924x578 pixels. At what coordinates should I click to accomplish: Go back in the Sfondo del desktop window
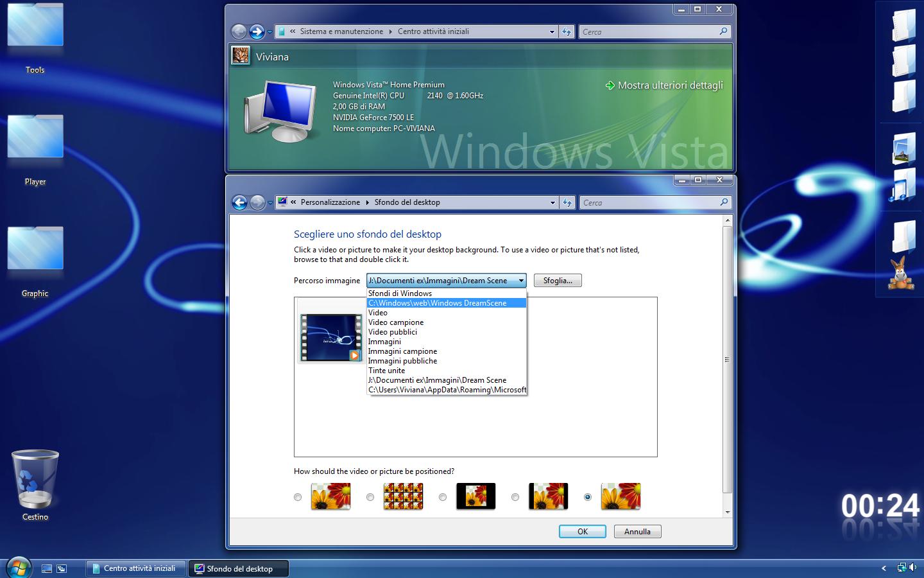(x=239, y=202)
